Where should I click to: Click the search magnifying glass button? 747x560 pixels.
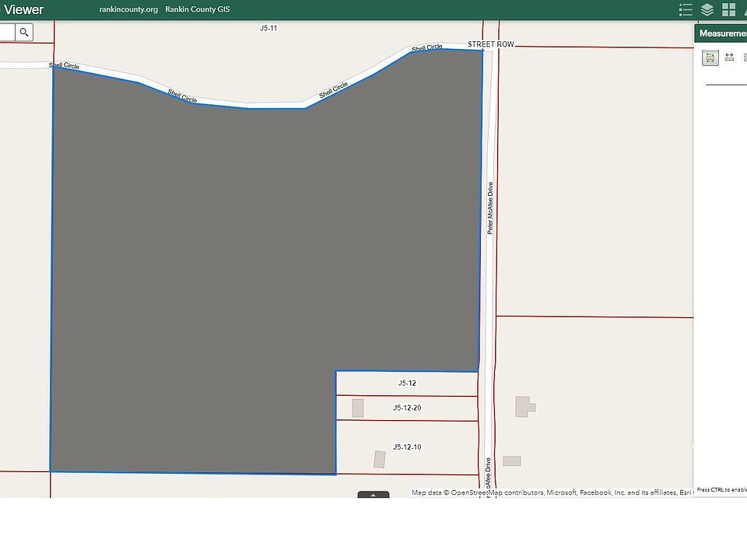25,32
